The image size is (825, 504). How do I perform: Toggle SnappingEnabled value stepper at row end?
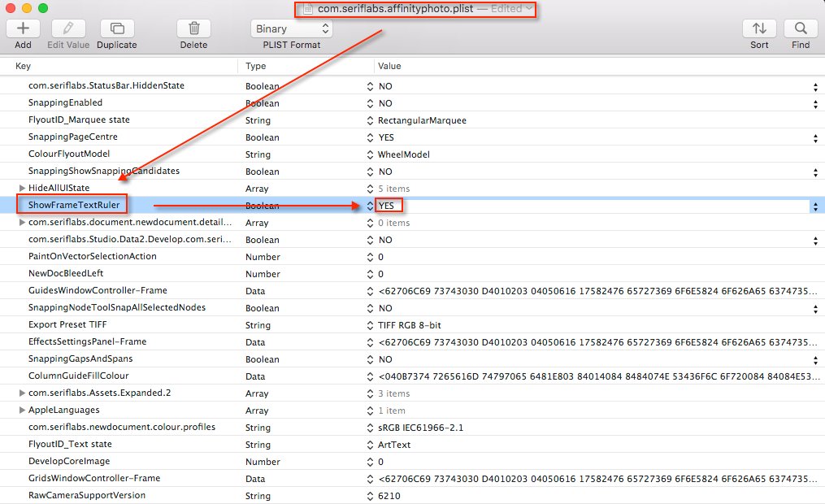click(814, 103)
